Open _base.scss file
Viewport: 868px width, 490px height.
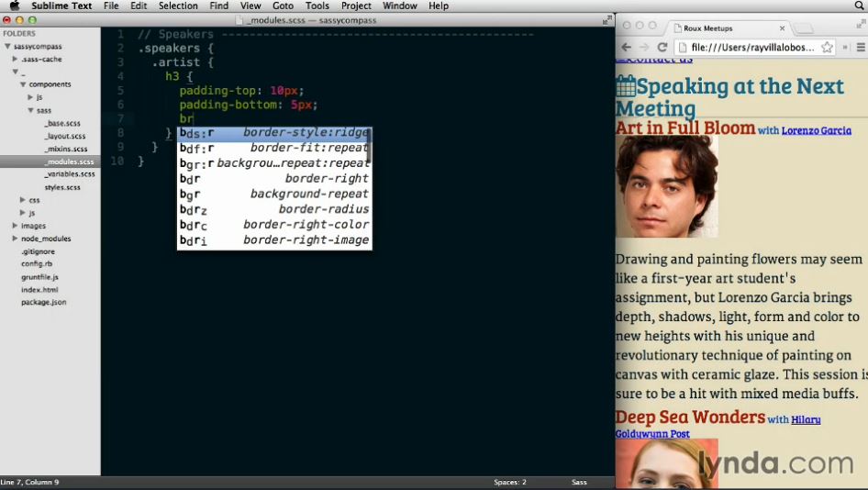(x=62, y=123)
